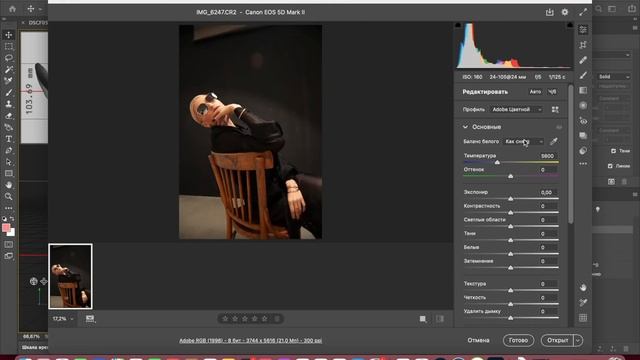Select the Graduated Filter tool
The height and width of the screenshot is (360, 640).
tap(583, 90)
